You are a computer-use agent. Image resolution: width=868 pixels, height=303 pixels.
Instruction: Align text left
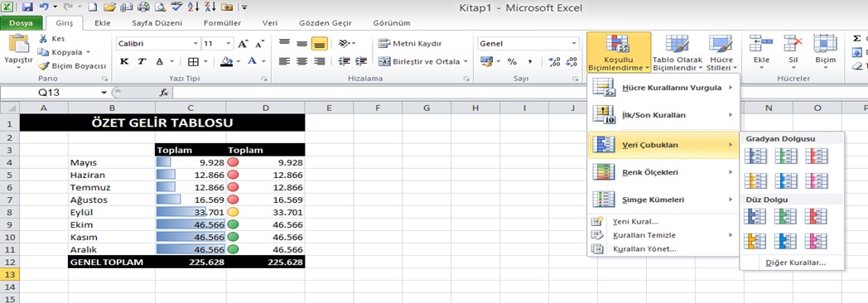pos(284,61)
